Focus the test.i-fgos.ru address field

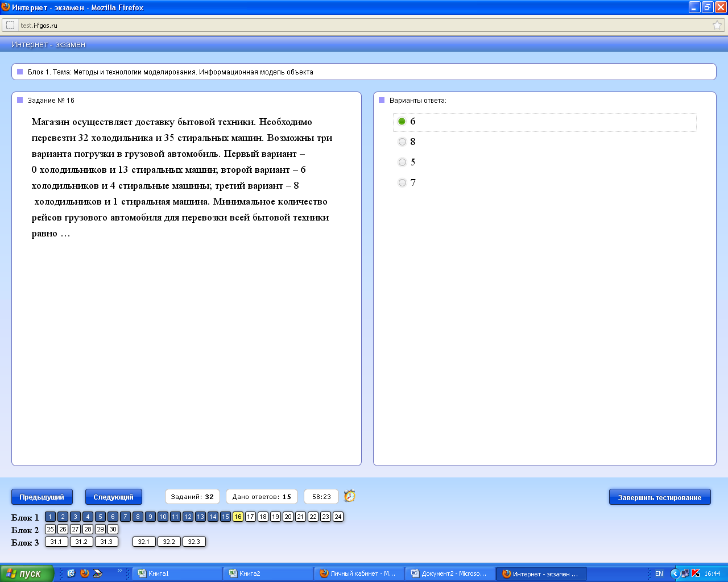[364, 25]
